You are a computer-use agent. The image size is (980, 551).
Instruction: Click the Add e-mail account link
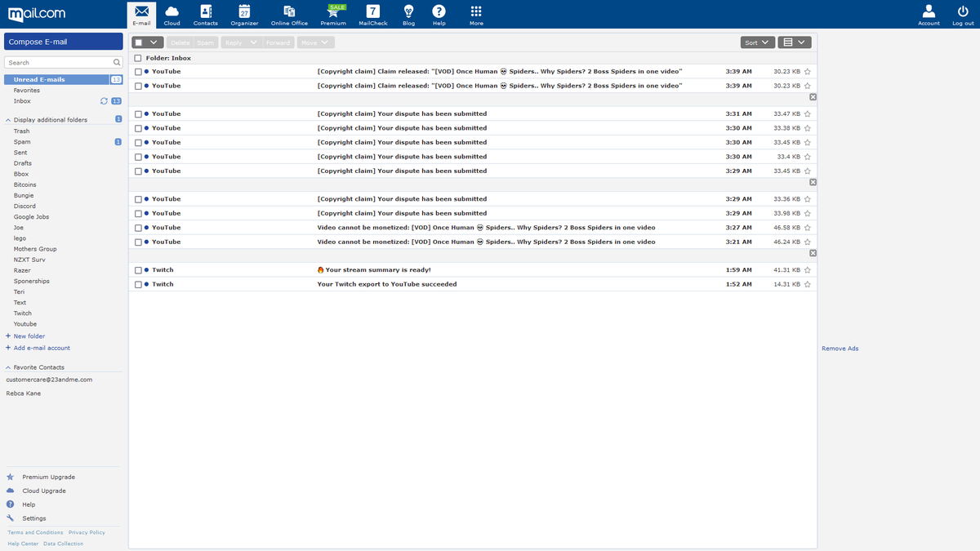[x=42, y=348]
